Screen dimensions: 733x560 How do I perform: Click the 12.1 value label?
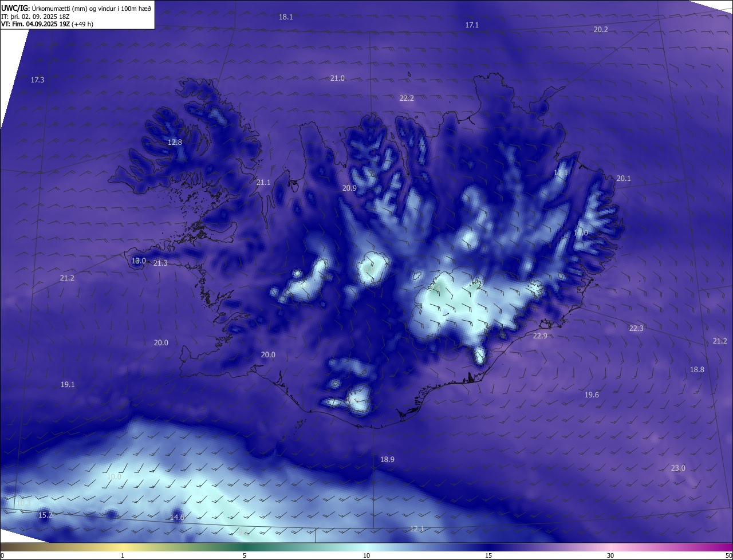coord(417,529)
